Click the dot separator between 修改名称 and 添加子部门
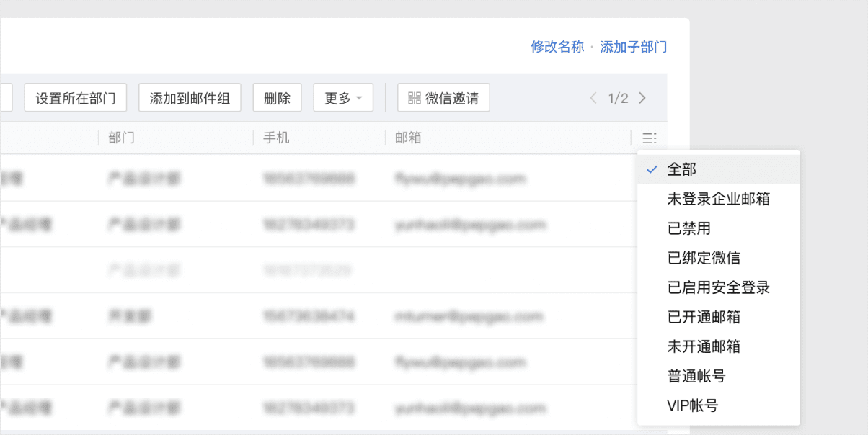 pos(593,47)
